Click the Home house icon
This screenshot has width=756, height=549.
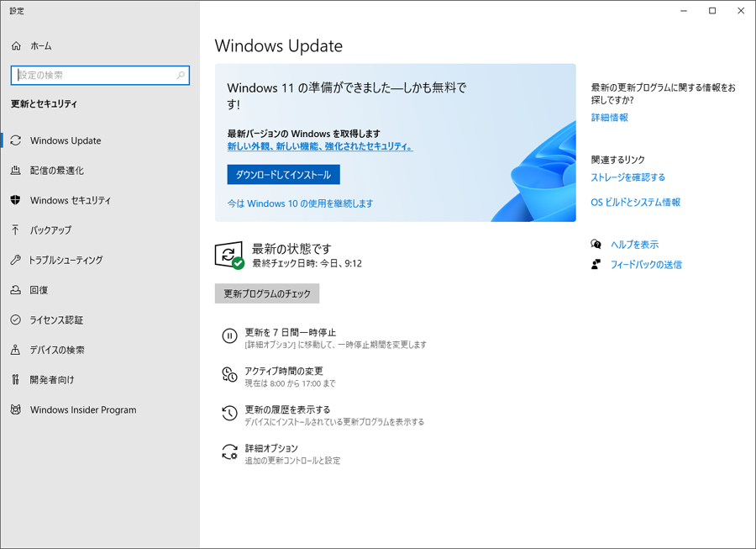pos(16,46)
